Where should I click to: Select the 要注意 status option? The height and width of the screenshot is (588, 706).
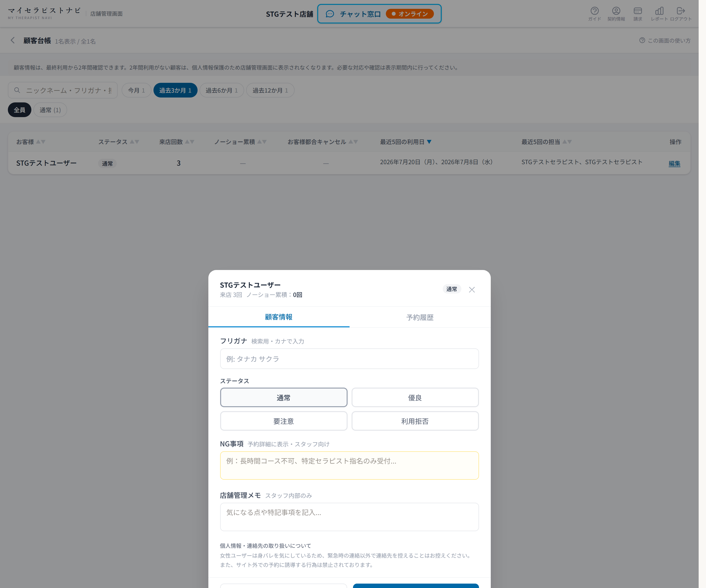tap(283, 421)
